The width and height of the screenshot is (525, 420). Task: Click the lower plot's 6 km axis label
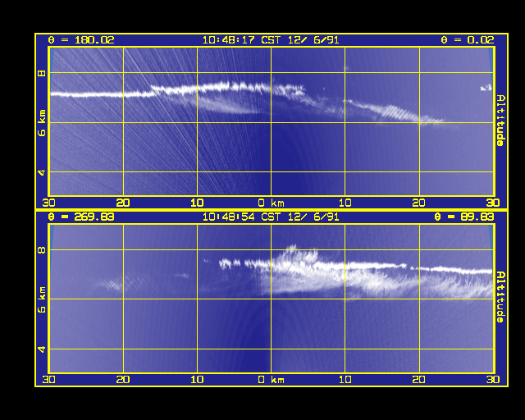[x=42, y=299]
